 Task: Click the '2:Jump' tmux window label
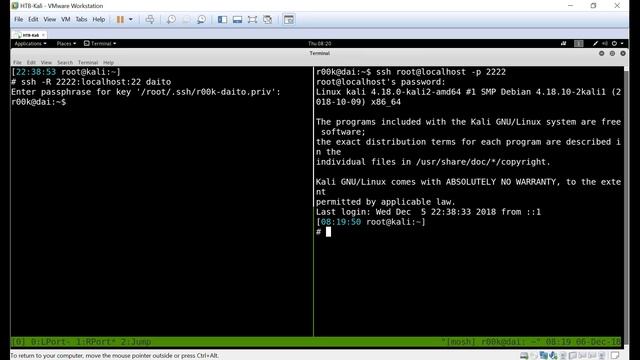(x=136, y=342)
